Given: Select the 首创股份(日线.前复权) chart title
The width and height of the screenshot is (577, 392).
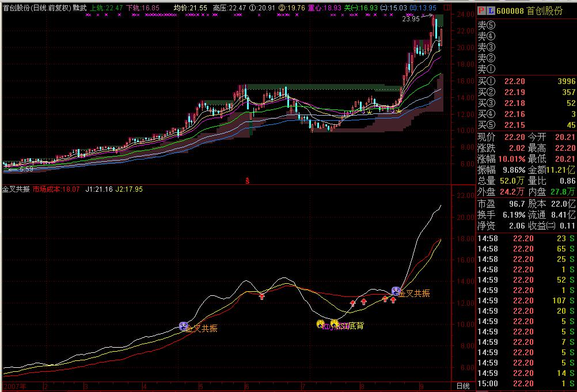Looking at the screenshot, I should [37, 7].
